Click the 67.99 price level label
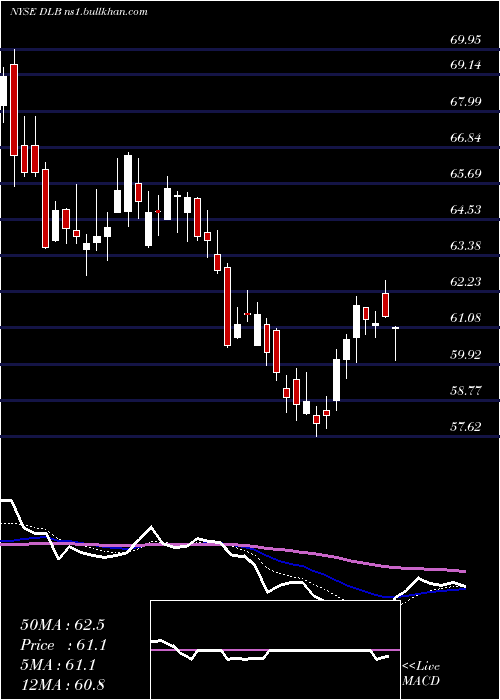The width and height of the screenshot is (500, 700). (466, 102)
